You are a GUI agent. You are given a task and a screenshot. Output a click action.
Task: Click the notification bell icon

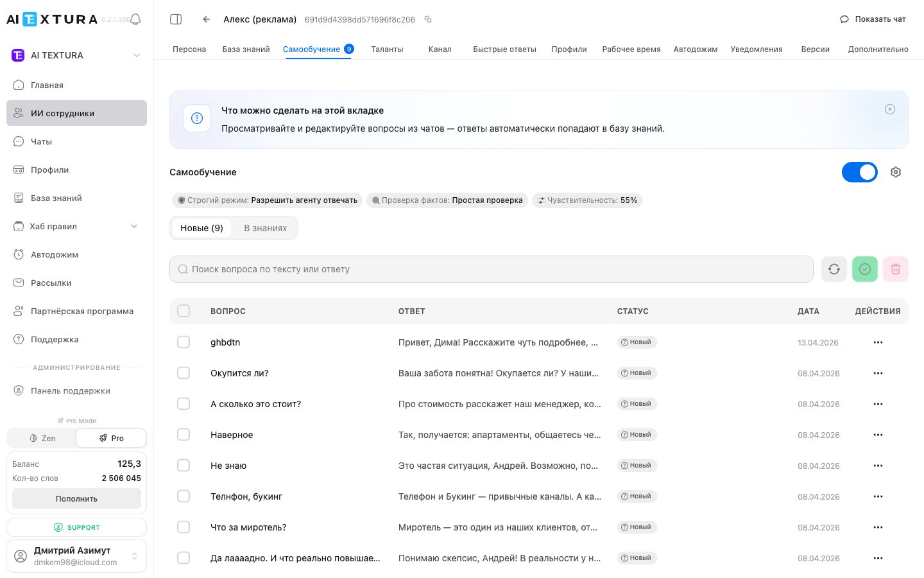click(x=135, y=19)
